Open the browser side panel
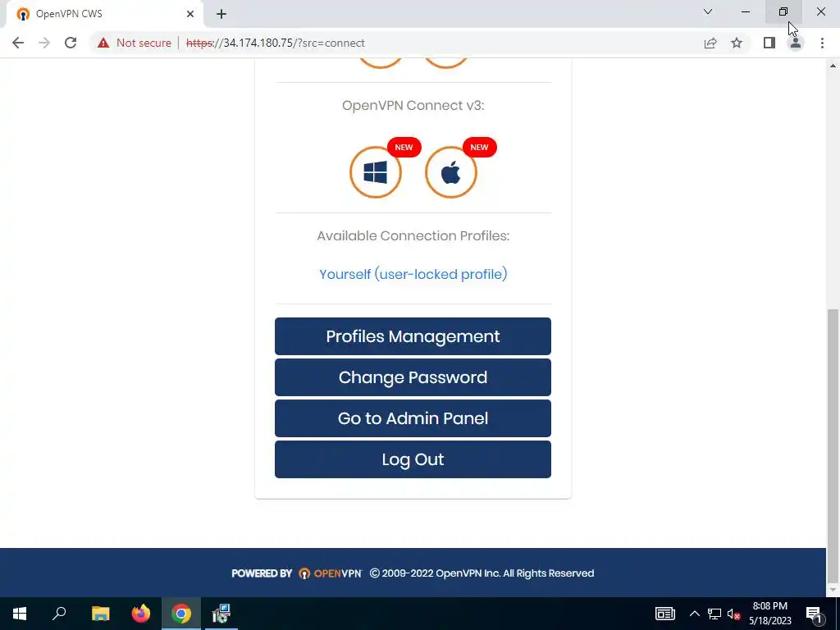Viewport: 840px width, 630px height. coord(769,43)
